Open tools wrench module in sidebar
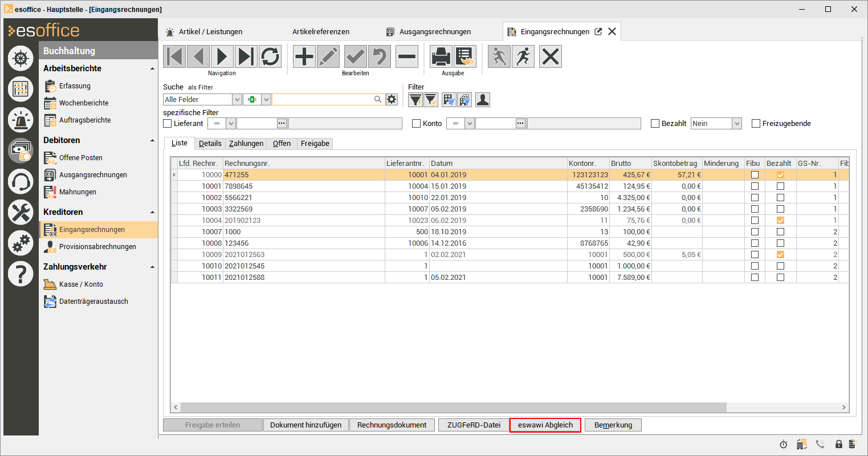Screen dimensions: 868x456 coord(21,213)
